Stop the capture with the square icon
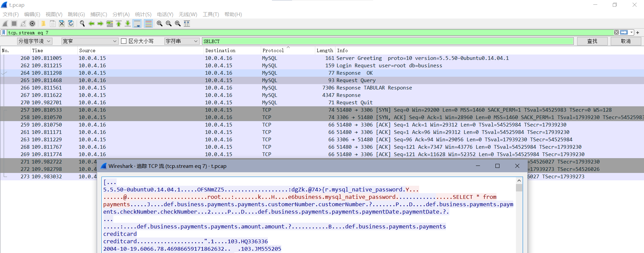Screen dimensions: 644x253 [x=14, y=24]
